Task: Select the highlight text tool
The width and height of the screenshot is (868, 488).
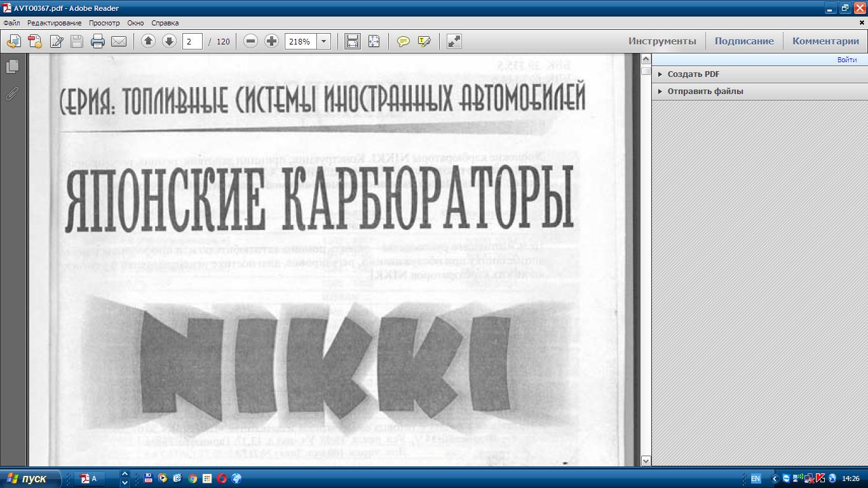Action: click(x=424, y=41)
